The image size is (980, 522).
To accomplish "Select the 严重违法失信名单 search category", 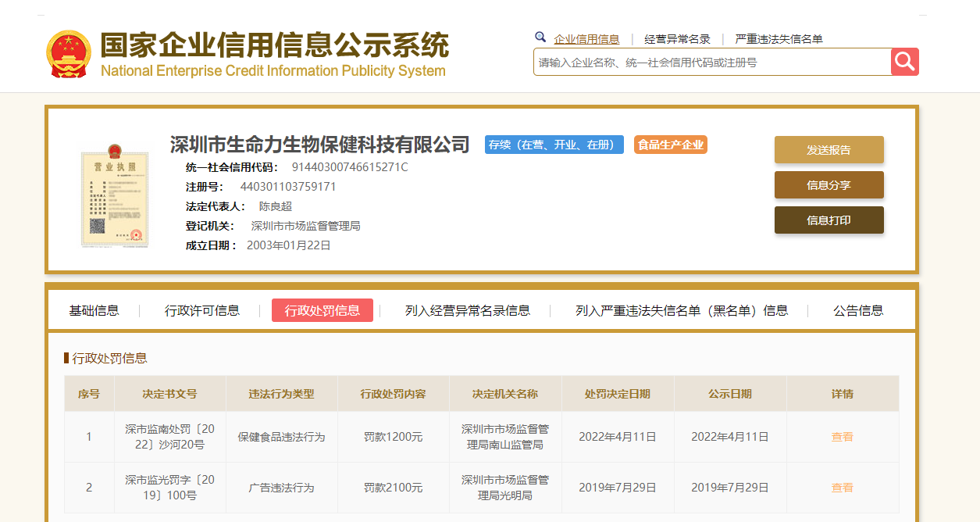I will (x=779, y=39).
